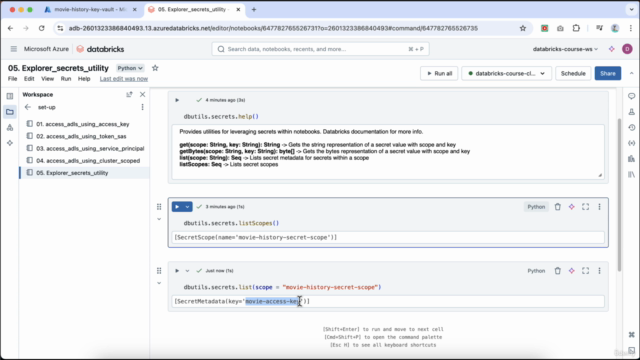Open kebab menu of the secrets.list cell

click(x=599, y=271)
